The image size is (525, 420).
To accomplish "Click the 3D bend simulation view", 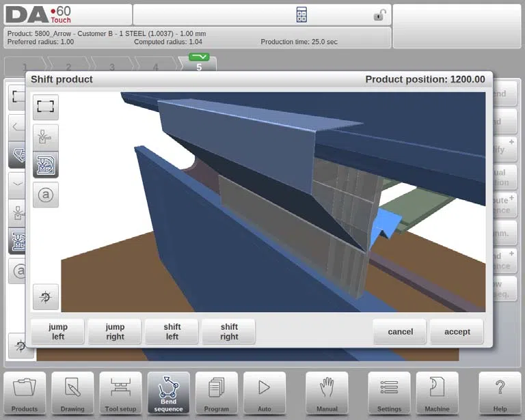I will tap(273, 202).
